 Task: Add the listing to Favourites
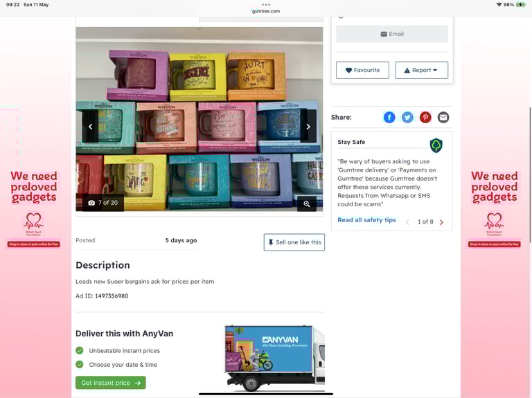point(362,70)
